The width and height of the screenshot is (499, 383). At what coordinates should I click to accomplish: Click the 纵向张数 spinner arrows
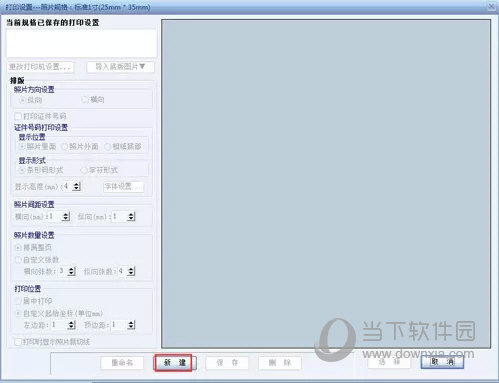[x=131, y=271]
